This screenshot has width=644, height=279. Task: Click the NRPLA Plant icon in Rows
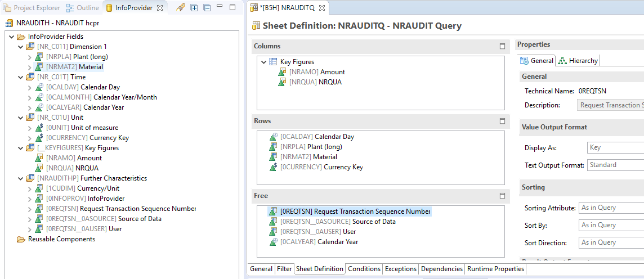pos(274,147)
